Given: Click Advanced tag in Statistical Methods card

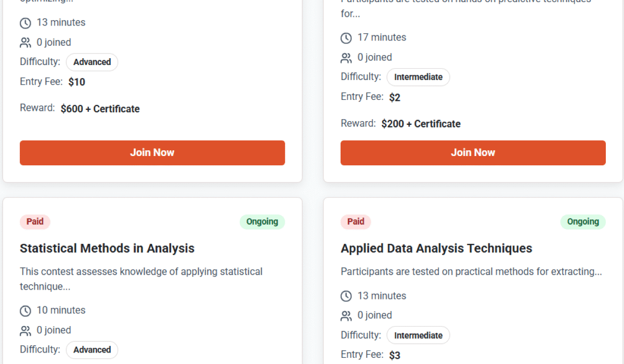Looking at the screenshot, I should click(92, 350).
